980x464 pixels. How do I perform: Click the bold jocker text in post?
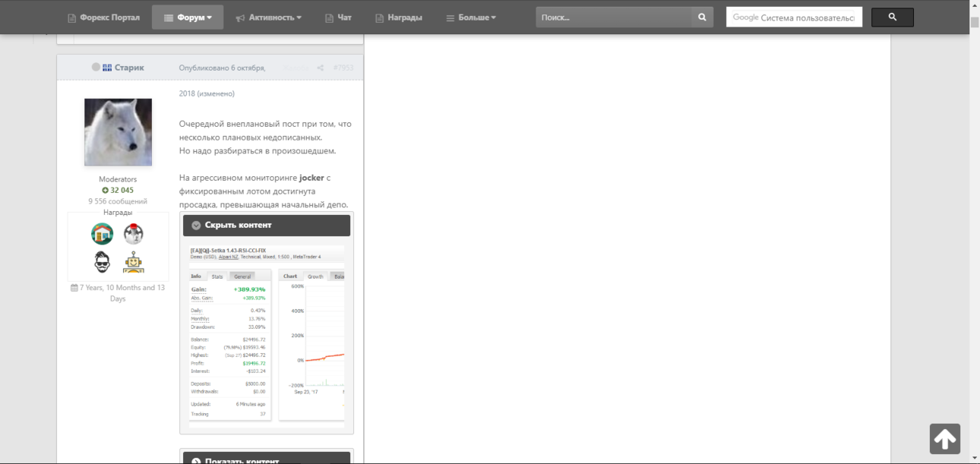(x=311, y=178)
